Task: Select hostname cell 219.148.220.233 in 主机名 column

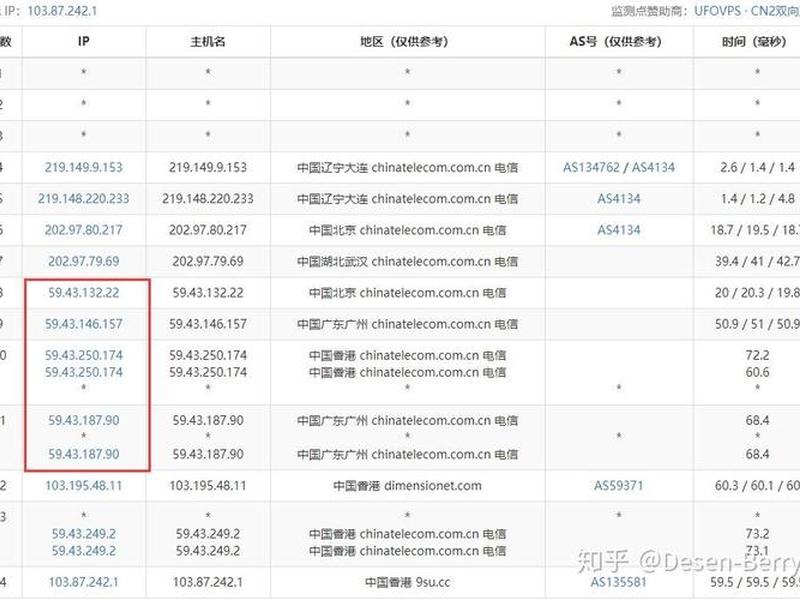Action: 208,198
